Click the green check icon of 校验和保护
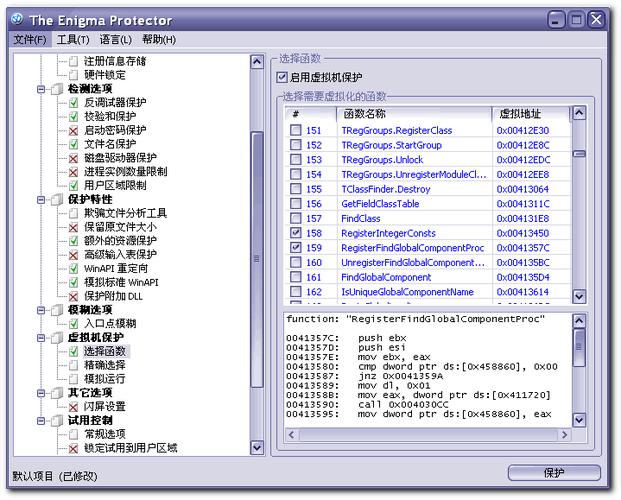Viewport: 621px width, 500px height. [x=73, y=116]
